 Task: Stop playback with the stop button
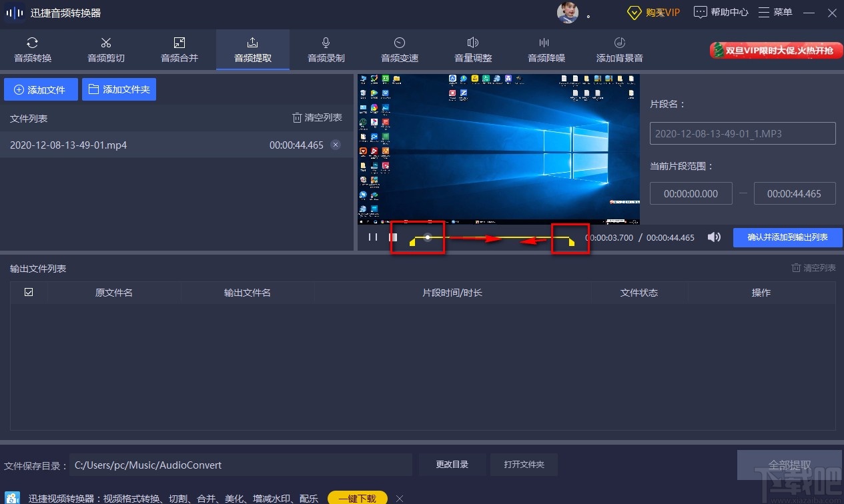392,237
